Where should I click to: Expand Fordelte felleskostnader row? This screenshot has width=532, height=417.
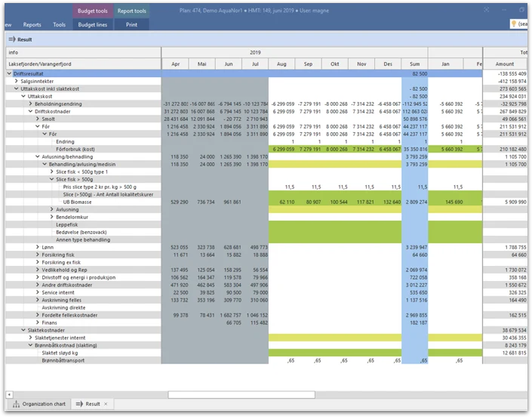[38, 315]
